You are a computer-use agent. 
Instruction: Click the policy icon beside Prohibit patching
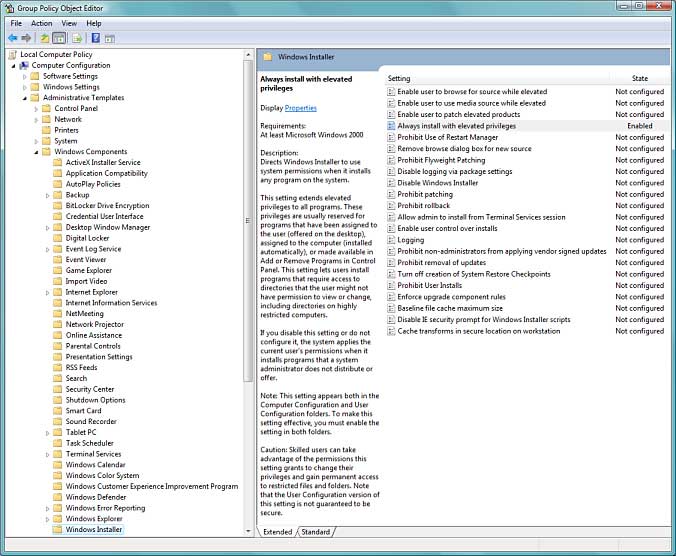pyautogui.click(x=391, y=194)
